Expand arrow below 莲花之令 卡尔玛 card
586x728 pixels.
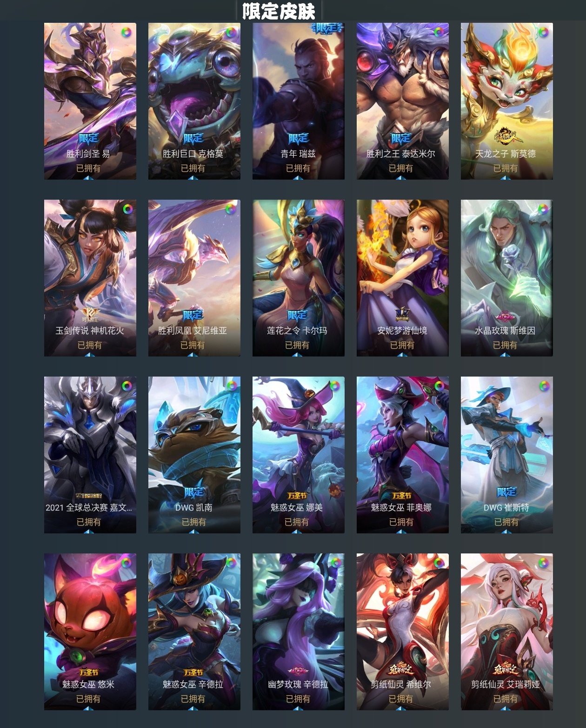click(x=297, y=355)
